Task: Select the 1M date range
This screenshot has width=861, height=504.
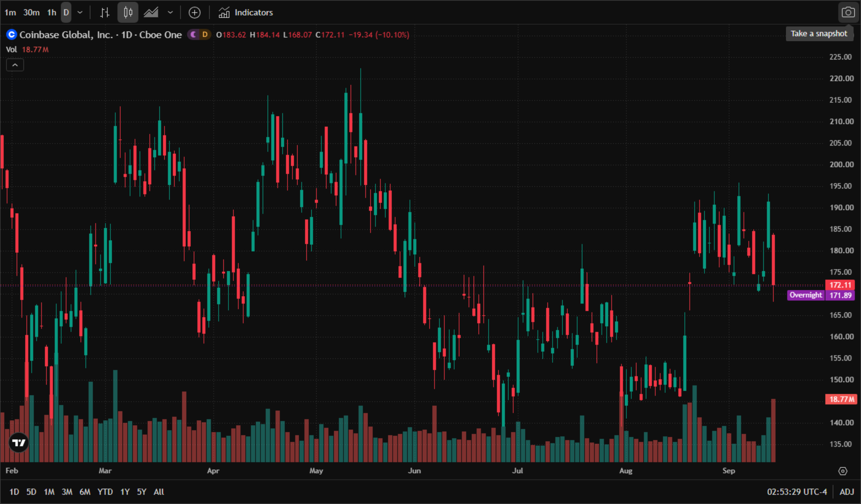Action: tap(49, 492)
